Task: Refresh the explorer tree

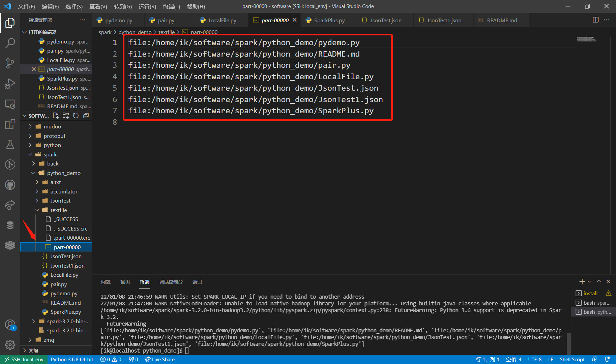Action: (x=76, y=116)
